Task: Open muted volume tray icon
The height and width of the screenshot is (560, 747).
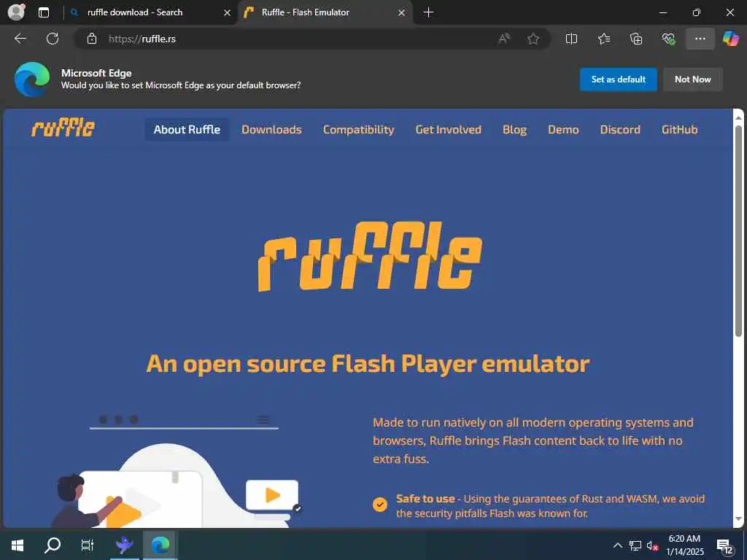Action: (x=652, y=545)
